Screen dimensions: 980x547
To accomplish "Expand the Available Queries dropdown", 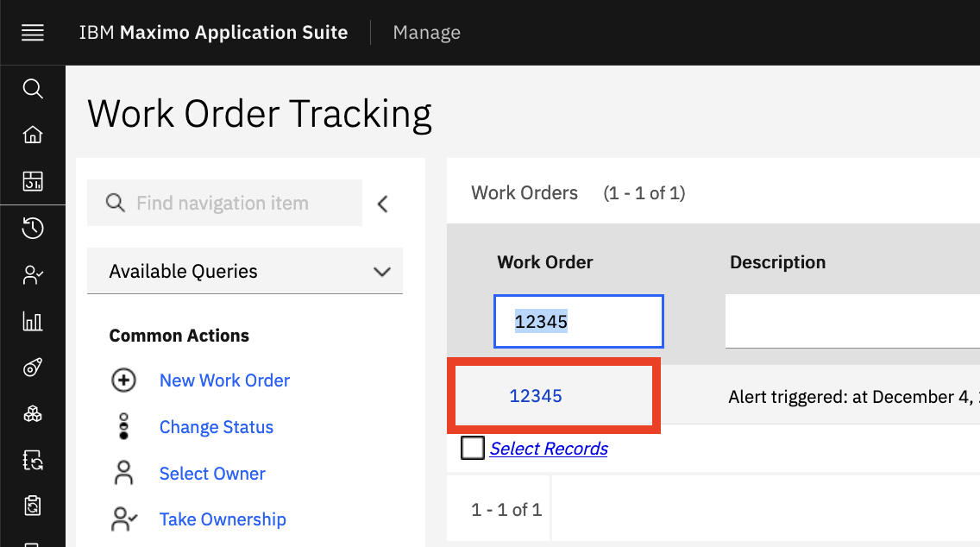I will (x=245, y=271).
